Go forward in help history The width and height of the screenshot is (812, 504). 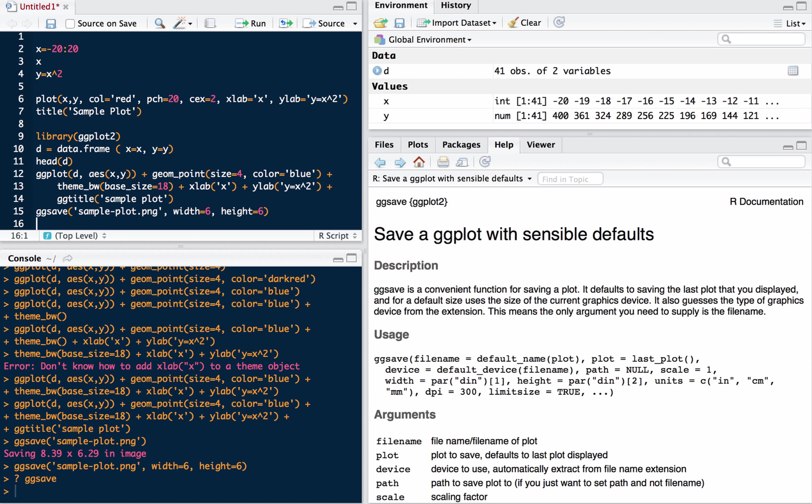click(x=400, y=163)
